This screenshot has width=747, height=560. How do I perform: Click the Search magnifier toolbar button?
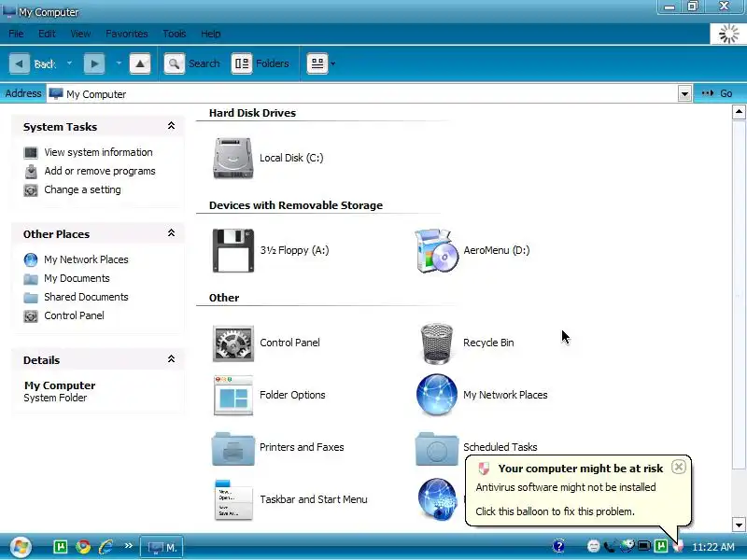coord(175,63)
